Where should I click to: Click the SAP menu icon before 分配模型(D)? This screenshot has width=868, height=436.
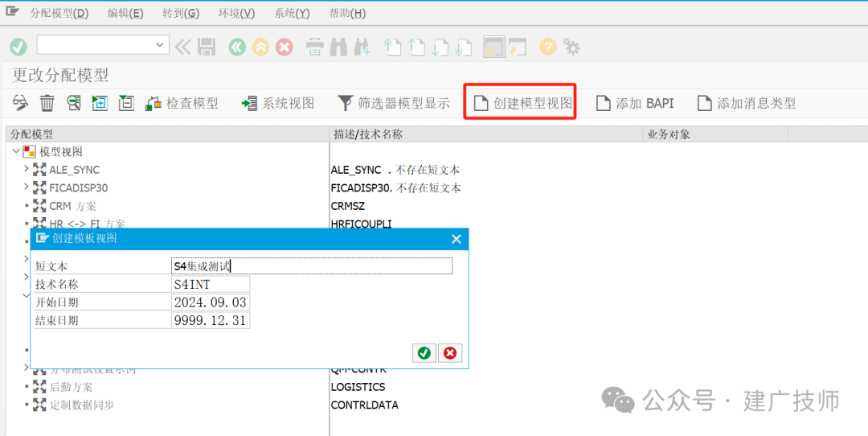tap(13, 12)
